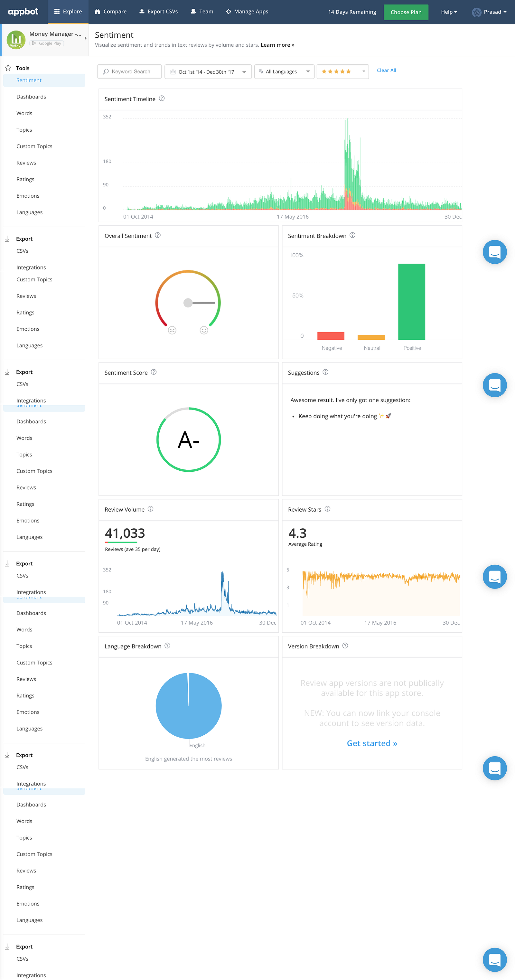Open the Help dropdown menu
This screenshot has width=515, height=980.
[x=449, y=12]
